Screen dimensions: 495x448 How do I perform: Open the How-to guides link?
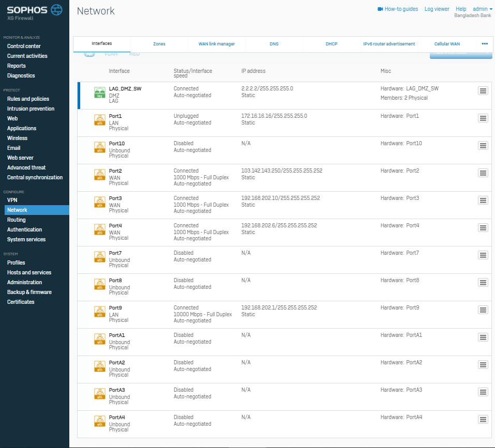pos(398,9)
